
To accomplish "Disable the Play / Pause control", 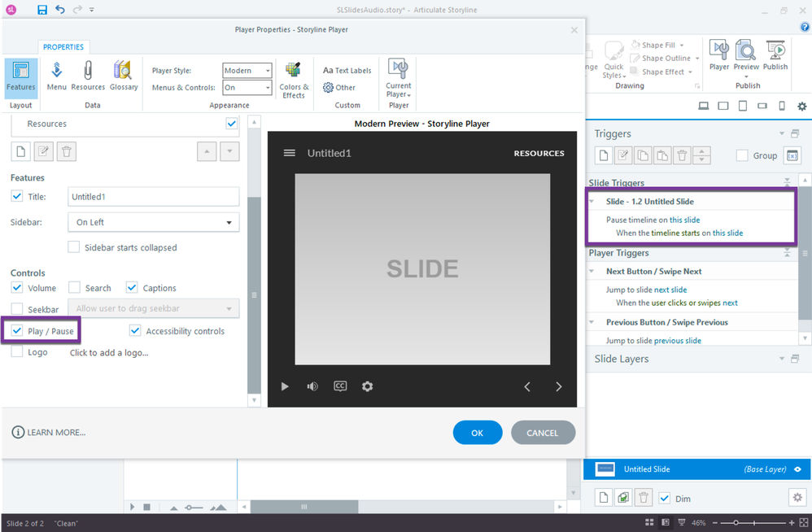I will (17, 331).
